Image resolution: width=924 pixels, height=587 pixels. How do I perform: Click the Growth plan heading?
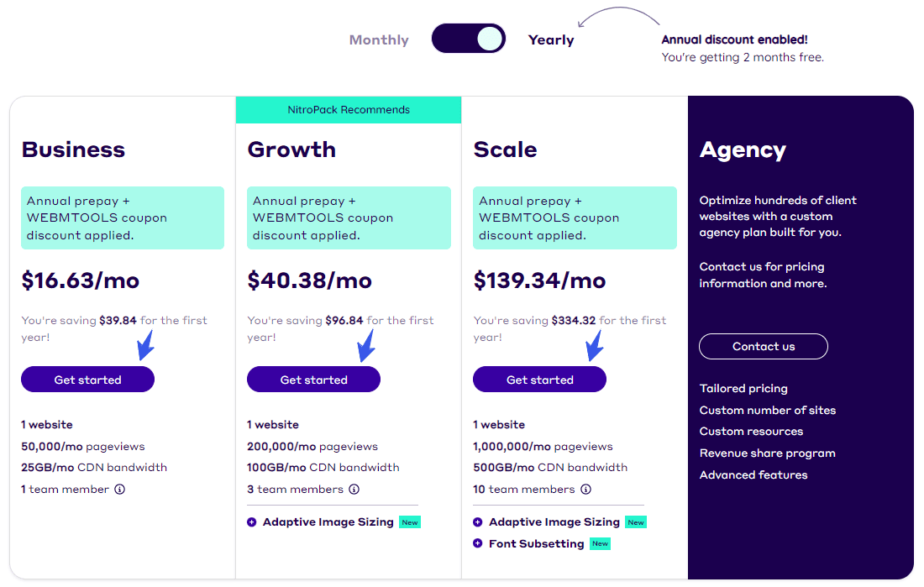[x=291, y=149]
